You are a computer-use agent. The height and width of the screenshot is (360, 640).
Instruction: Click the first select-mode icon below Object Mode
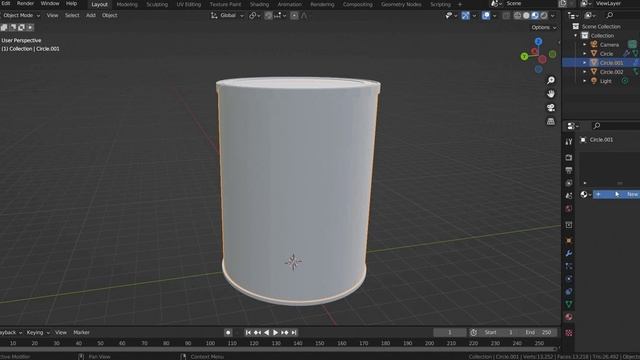(x=4, y=27)
